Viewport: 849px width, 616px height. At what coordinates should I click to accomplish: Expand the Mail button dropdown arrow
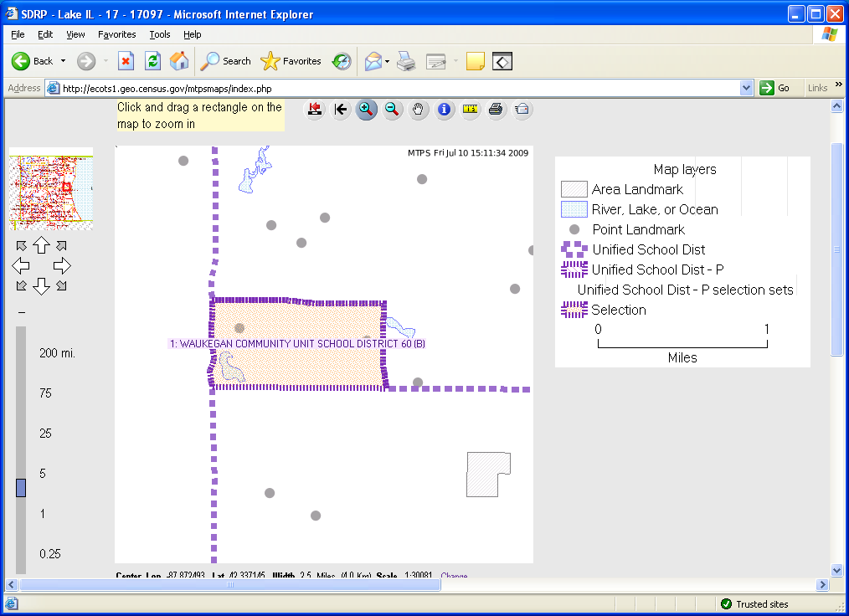(387, 61)
